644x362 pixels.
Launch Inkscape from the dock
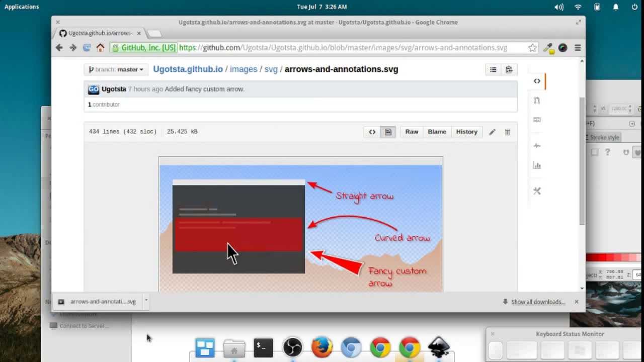pos(438,347)
